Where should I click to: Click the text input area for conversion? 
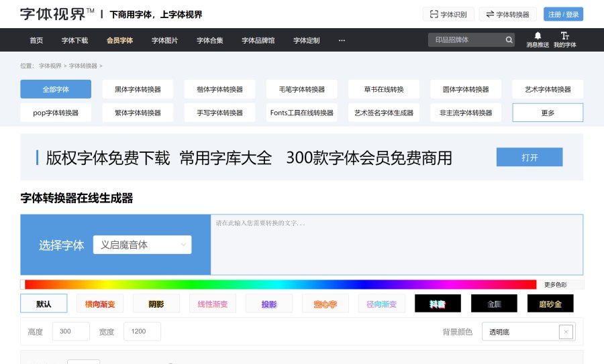click(x=396, y=245)
